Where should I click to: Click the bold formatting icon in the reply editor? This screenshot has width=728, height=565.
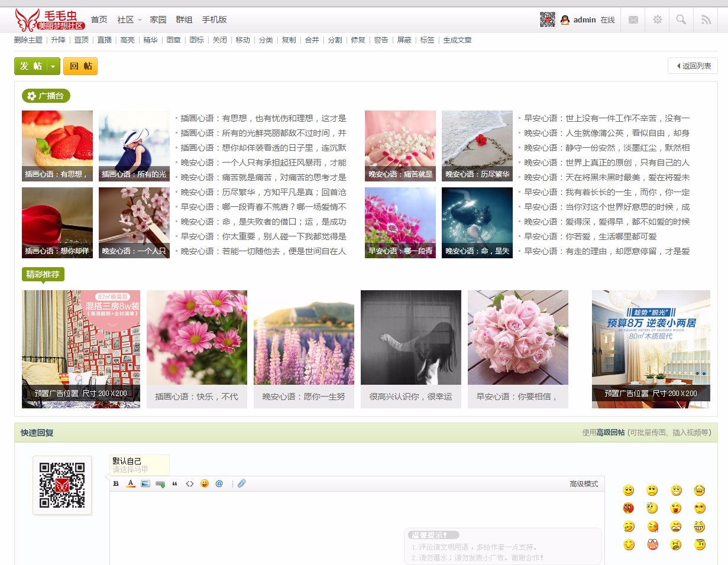pyautogui.click(x=116, y=483)
